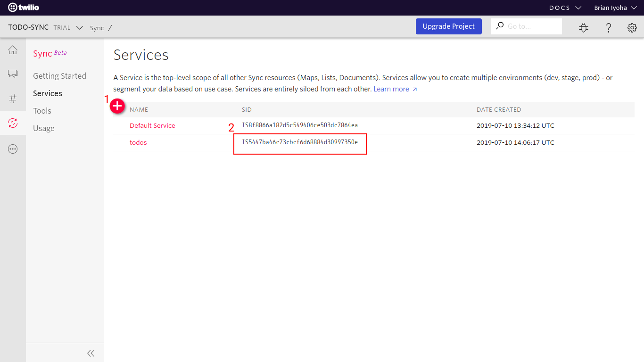Click the NAME column header
This screenshot has height=362, width=644.
pos(139,109)
